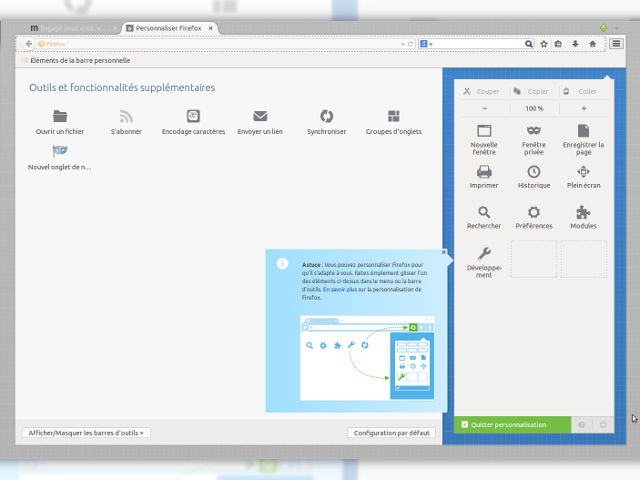Select the S'abonner RSS feed icon

(126, 116)
